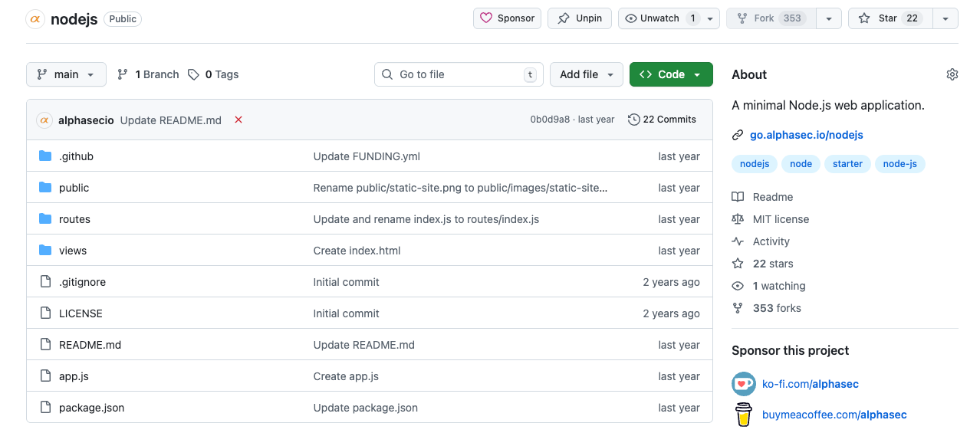Expand the Add file dropdown

point(587,74)
